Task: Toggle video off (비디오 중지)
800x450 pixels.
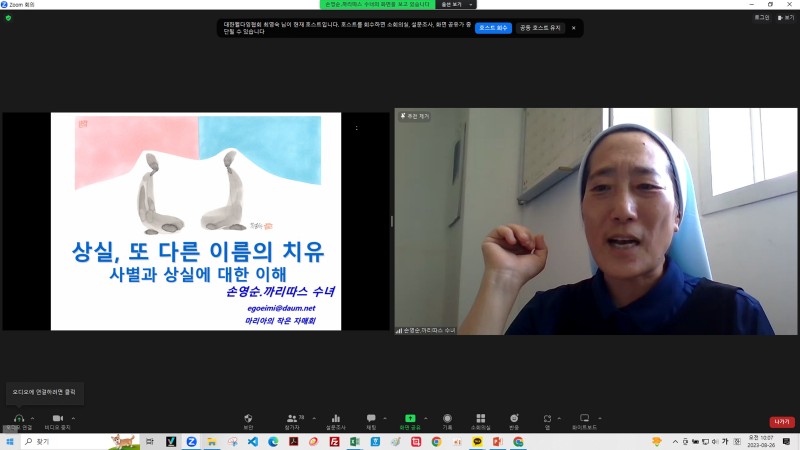Action: 59,418
